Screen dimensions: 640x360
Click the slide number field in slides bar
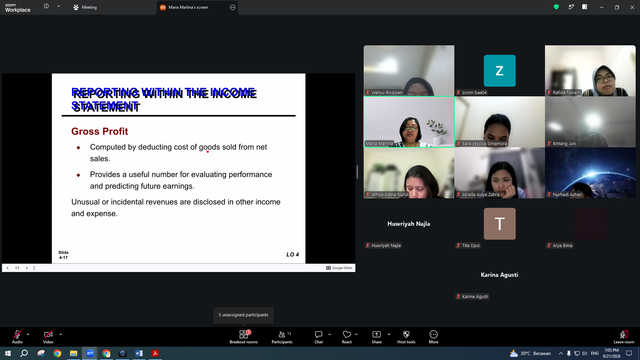[17, 268]
